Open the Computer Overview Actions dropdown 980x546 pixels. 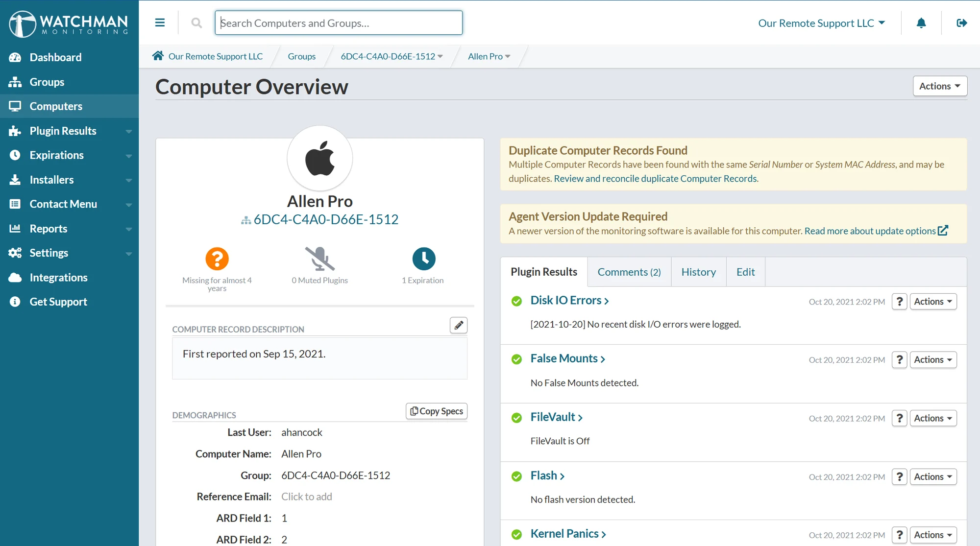click(x=940, y=86)
